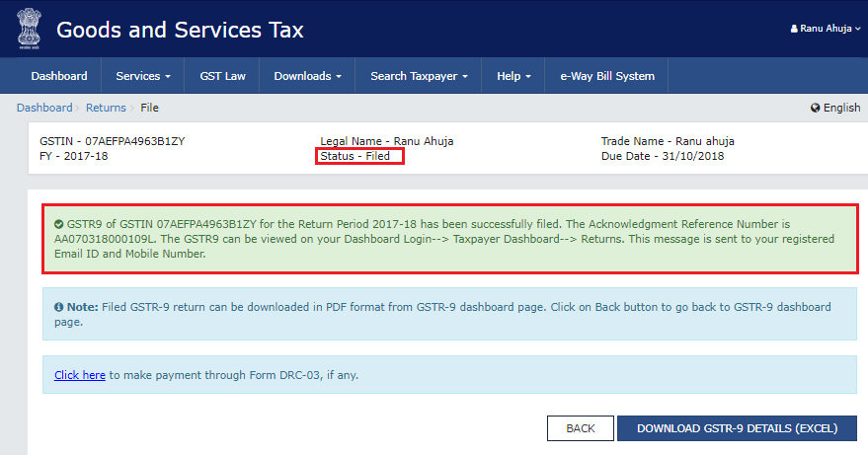This screenshot has height=455, width=868.
Task: Expand the Search Taxpayer menu
Action: pos(419,76)
